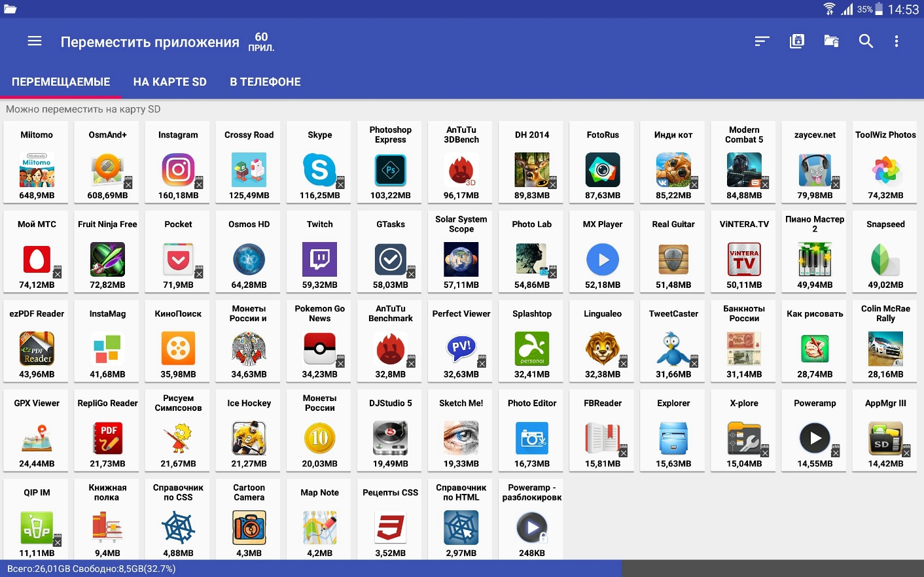924x577 pixels.
Task: Select the OsmAnd+ app icon
Action: 107,170
